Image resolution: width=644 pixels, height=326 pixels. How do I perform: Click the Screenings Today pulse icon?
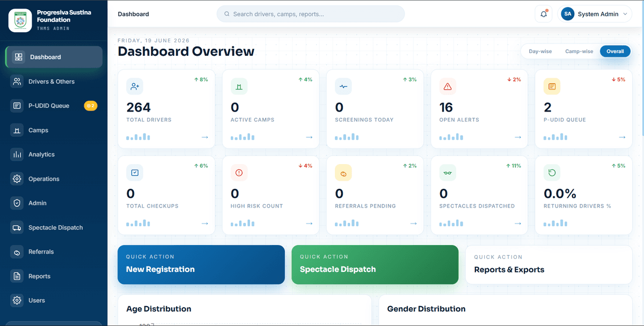pos(343,86)
